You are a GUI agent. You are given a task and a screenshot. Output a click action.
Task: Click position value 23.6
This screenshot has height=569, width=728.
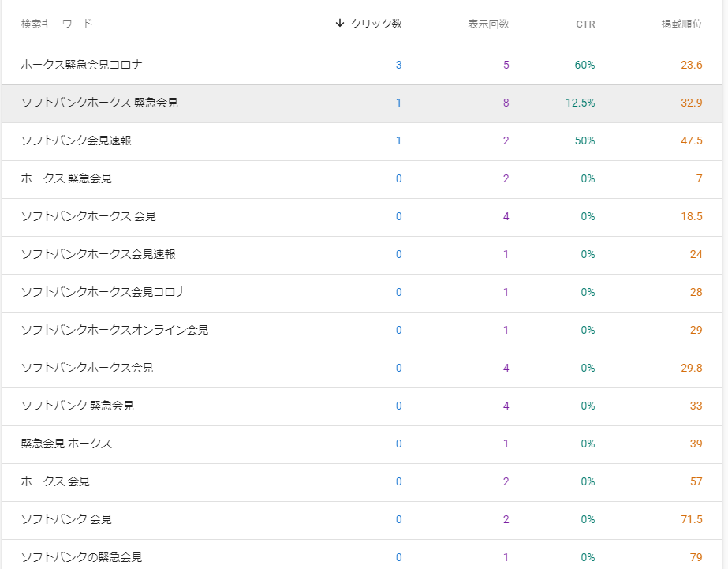pyautogui.click(x=691, y=65)
